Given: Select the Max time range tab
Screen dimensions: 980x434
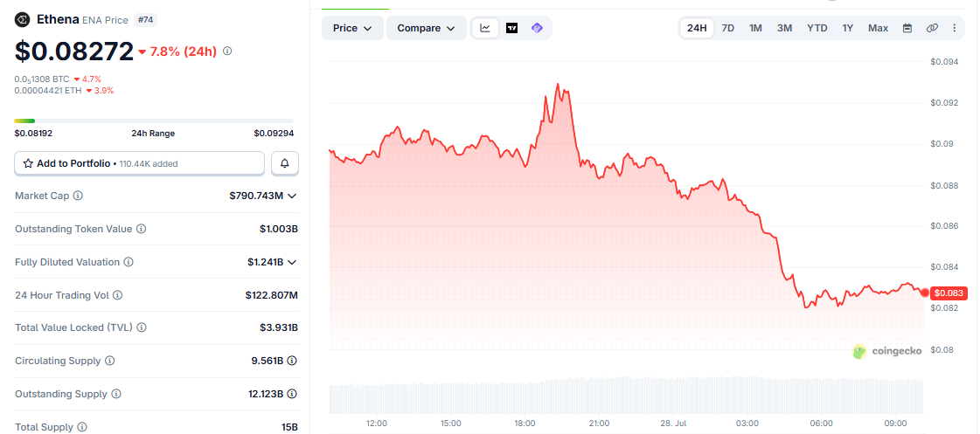Looking at the screenshot, I should [878, 28].
